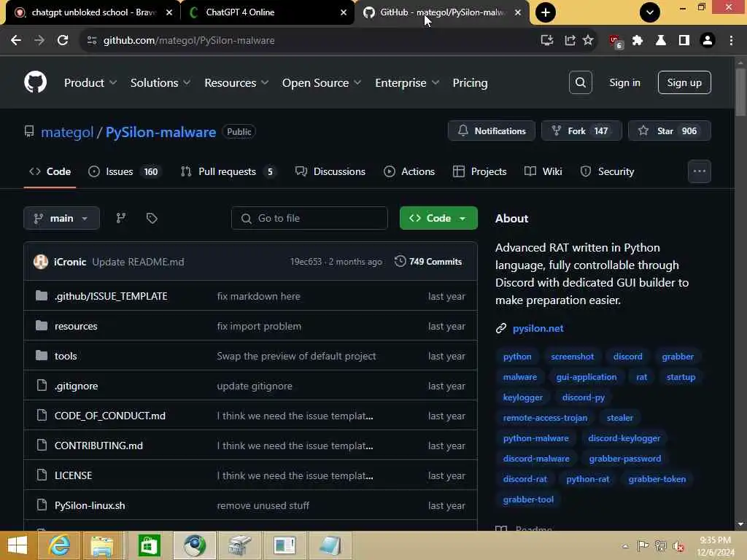The image size is (747, 560).
Task: Switch to ChatGPT 4 Online browser tab
Action: [x=267, y=12]
